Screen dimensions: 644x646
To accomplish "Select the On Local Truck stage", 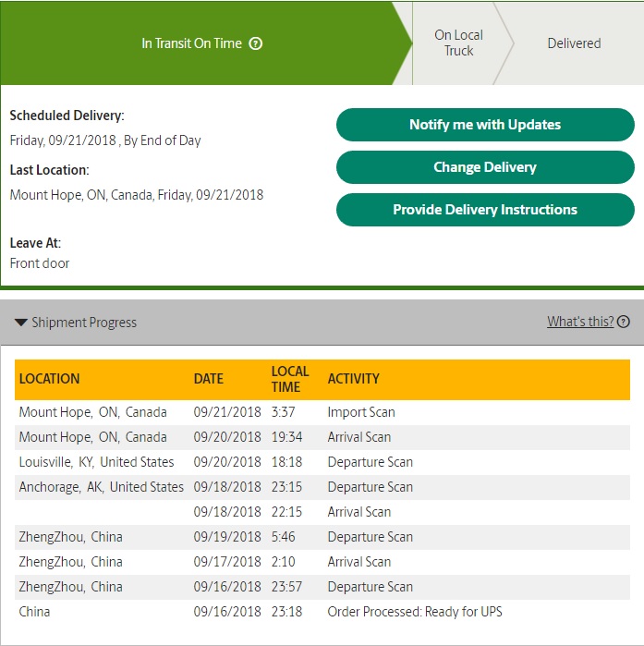I will (x=458, y=43).
